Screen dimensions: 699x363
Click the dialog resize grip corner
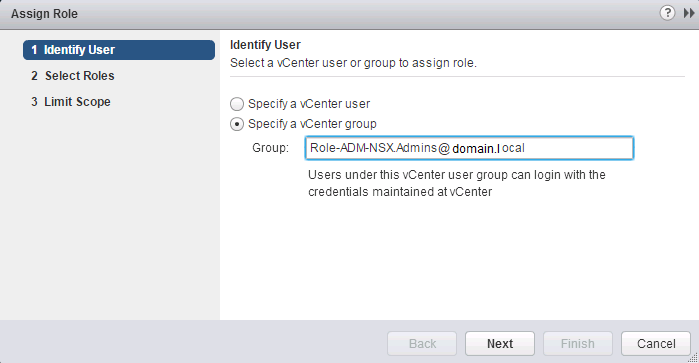tap(694, 358)
